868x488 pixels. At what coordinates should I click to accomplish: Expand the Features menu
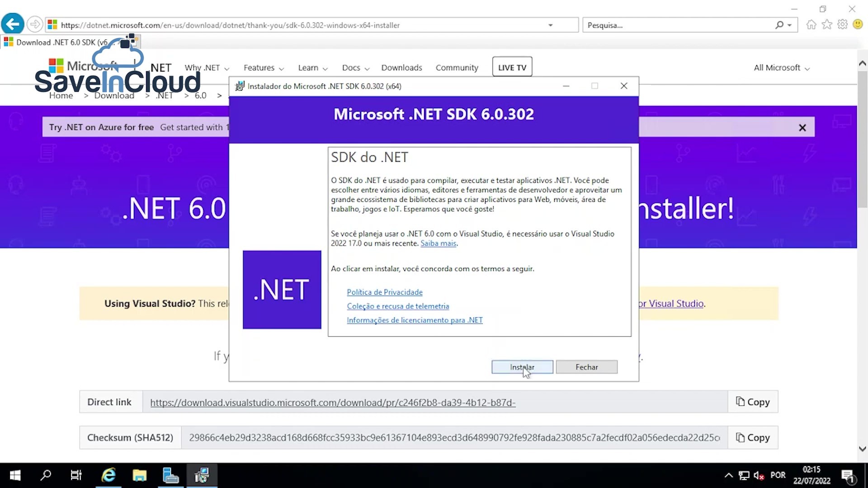[264, 68]
